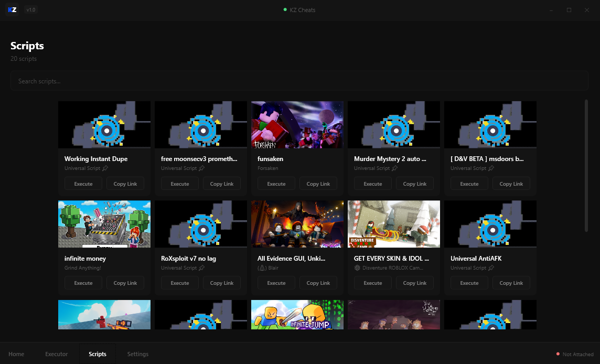The height and width of the screenshot is (364, 600).
Task: Execute the free moonsecv3 prometh script
Action: [180, 184]
